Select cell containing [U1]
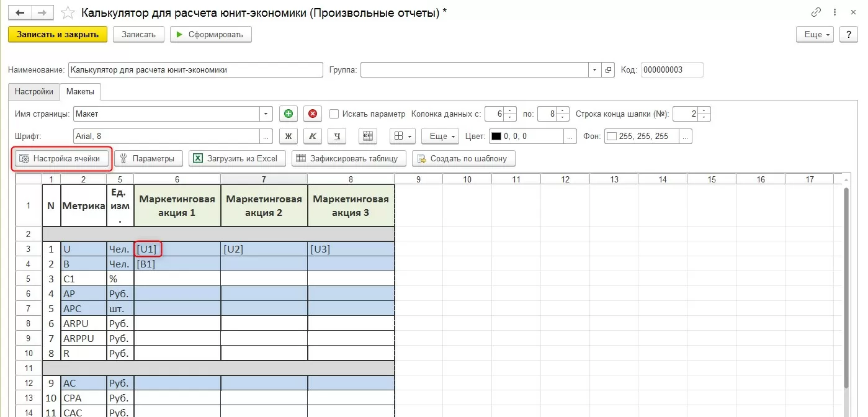The height and width of the screenshot is (417, 868). pyautogui.click(x=177, y=249)
